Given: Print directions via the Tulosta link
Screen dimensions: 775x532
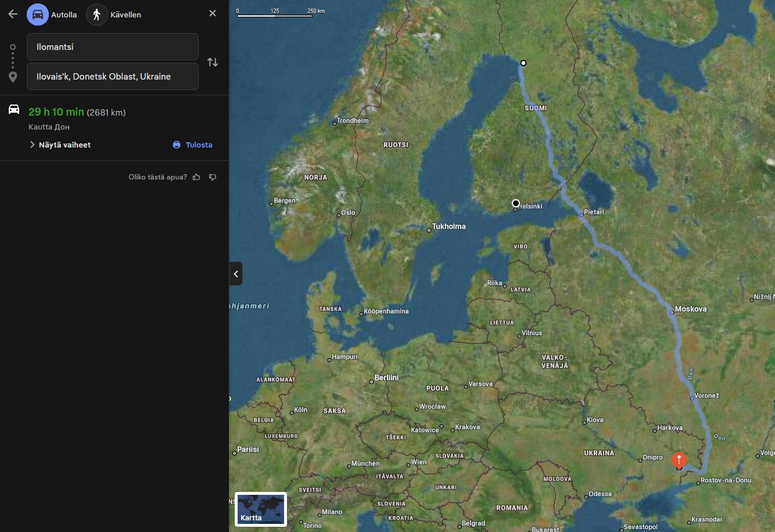Looking at the screenshot, I should tap(193, 145).
